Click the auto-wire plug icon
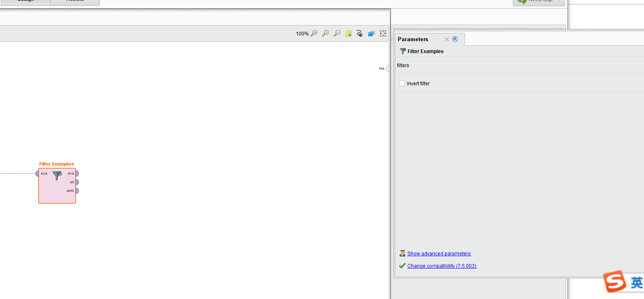Image resolution: width=644 pixels, height=299 pixels. click(360, 33)
